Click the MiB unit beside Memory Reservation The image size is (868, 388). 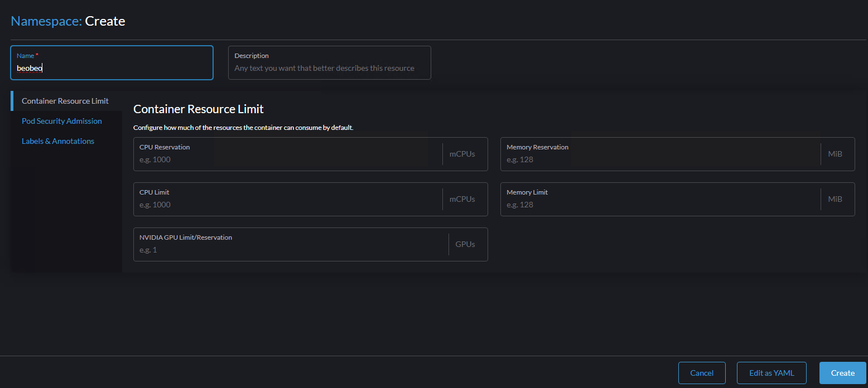click(x=835, y=154)
